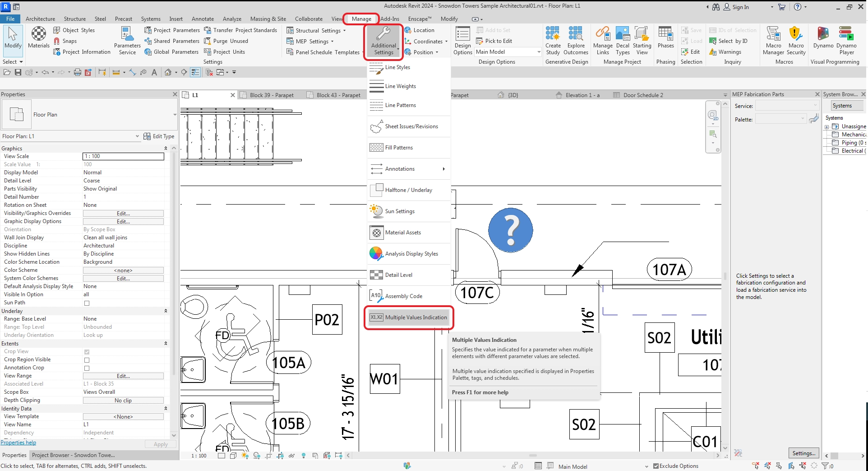This screenshot has width=868, height=471.
Task: Set the Starting View
Action: coord(642,41)
